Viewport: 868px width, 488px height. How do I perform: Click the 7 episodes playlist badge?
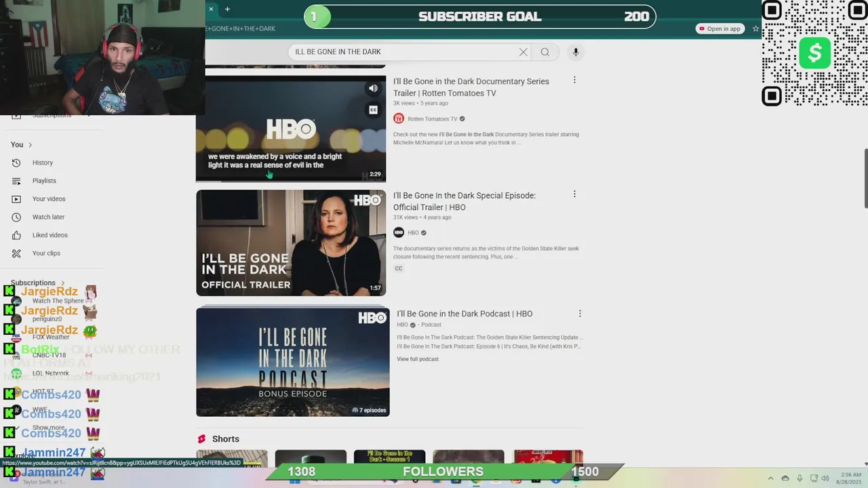click(369, 410)
